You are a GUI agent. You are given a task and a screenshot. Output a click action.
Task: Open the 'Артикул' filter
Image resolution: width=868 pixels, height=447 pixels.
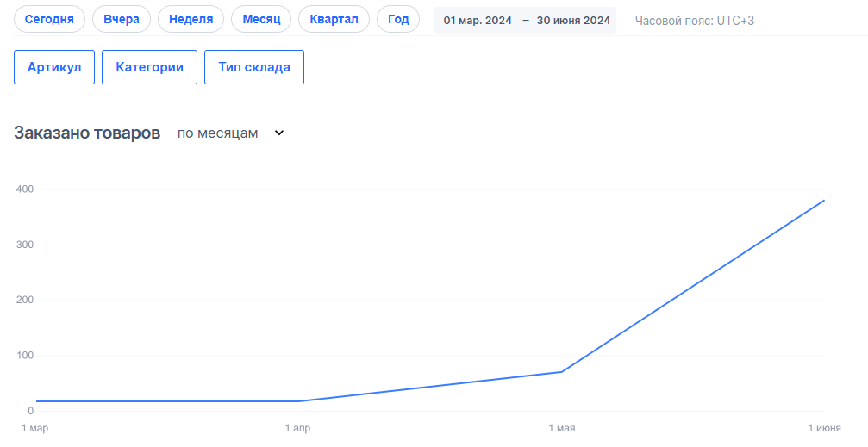click(x=54, y=67)
